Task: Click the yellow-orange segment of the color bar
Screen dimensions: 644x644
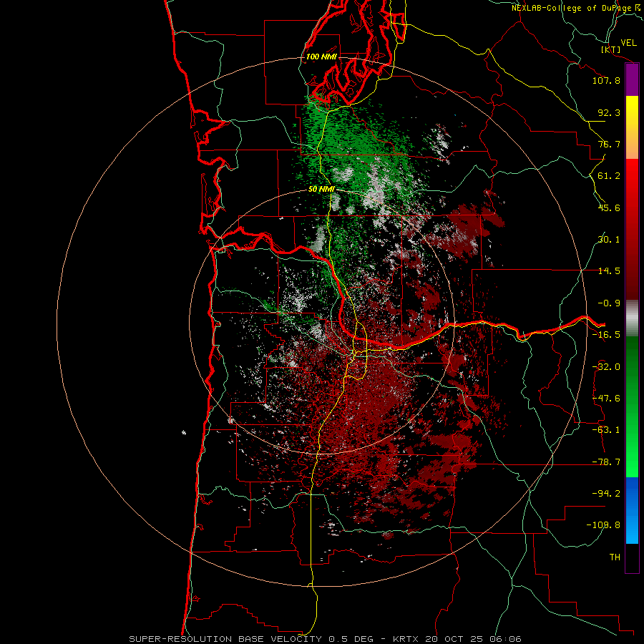Action: tap(632, 127)
